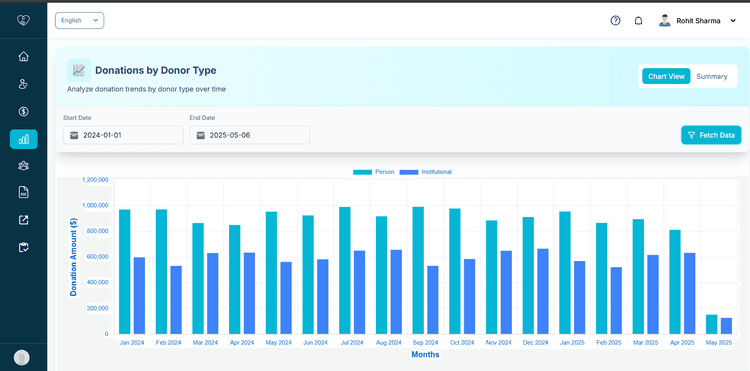Viewport: 750px width, 371px height.
Task: Click the Institutional bar for May 2025
Action: (727, 326)
